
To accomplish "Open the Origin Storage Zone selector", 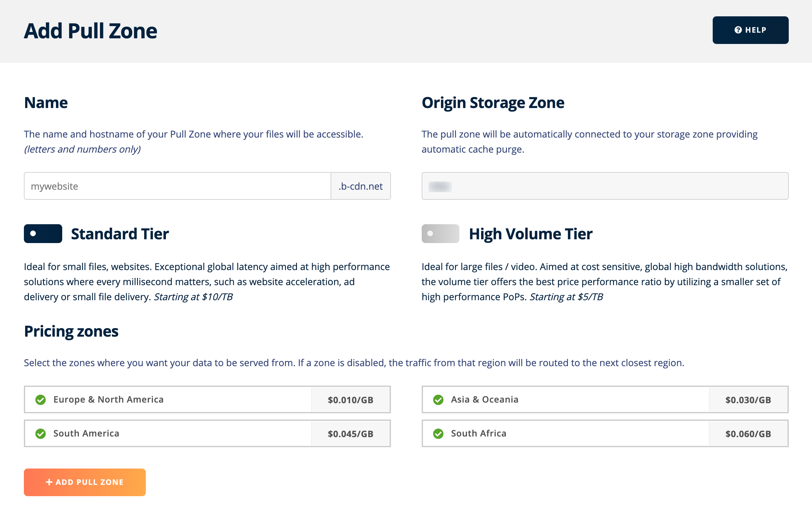I will [605, 186].
